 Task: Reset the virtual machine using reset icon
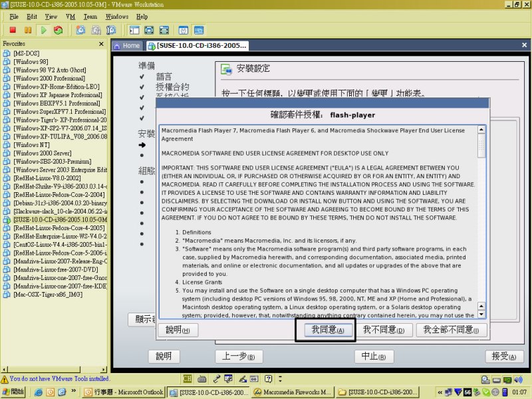coord(59,30)
